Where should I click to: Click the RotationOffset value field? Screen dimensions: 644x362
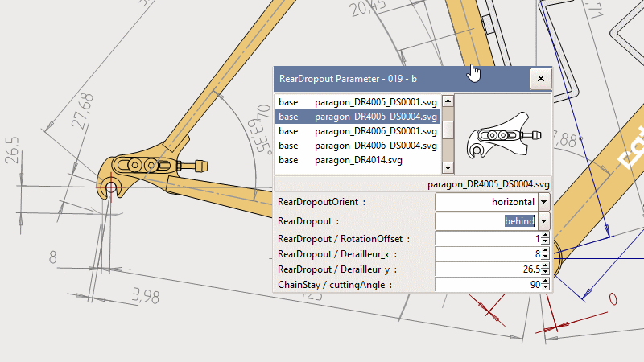point(488,239)
